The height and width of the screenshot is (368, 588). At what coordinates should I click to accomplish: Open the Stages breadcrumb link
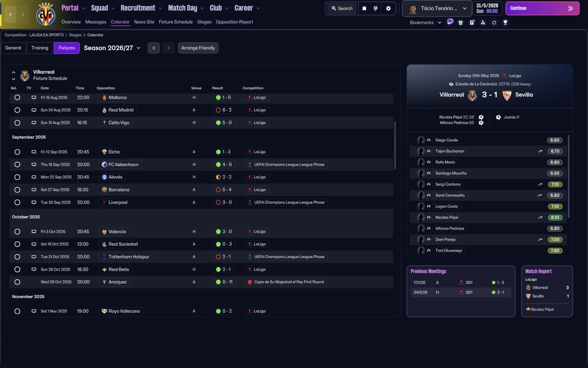pyautogui.click(x=76, y=35)
